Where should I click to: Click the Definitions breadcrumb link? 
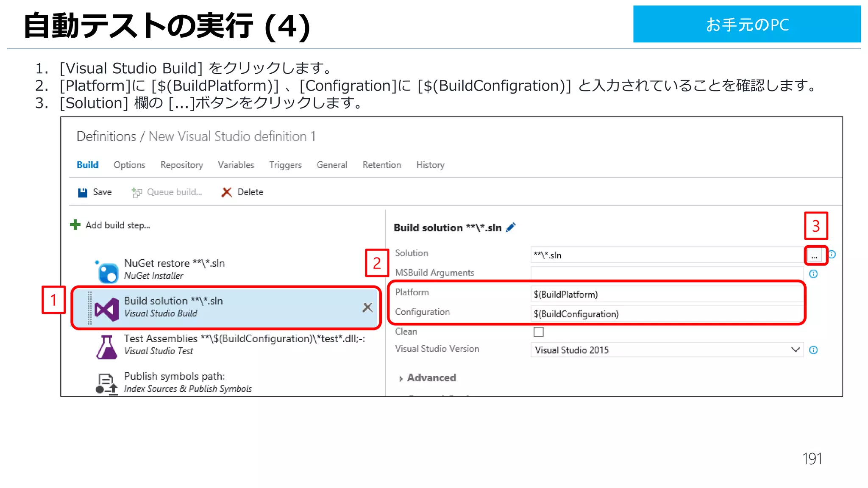[106, 136]
